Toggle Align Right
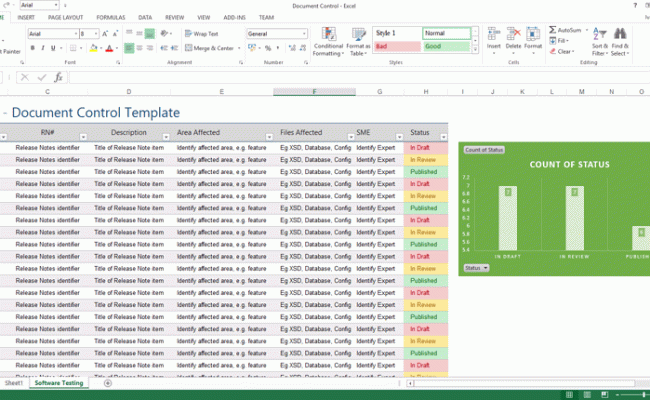The image size is (650, 400). point(150,48)
